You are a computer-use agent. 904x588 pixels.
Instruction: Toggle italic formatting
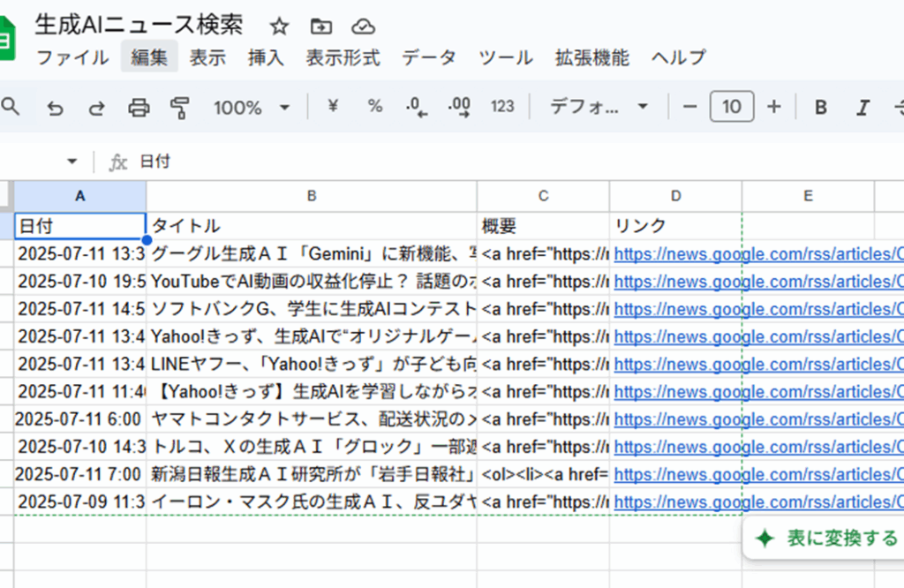pos(863,108)
